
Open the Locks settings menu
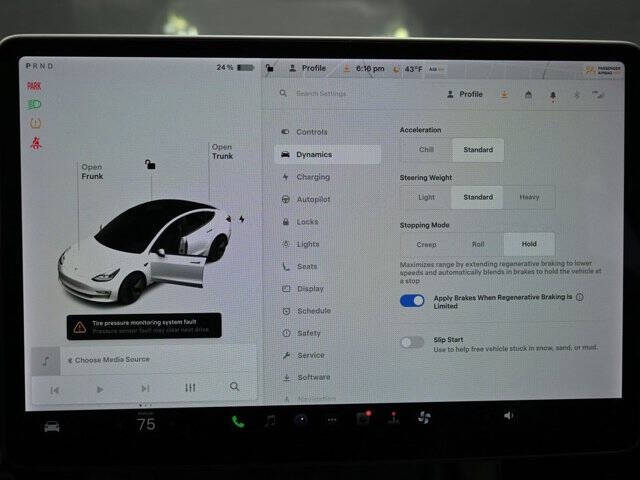pos(300,222)
